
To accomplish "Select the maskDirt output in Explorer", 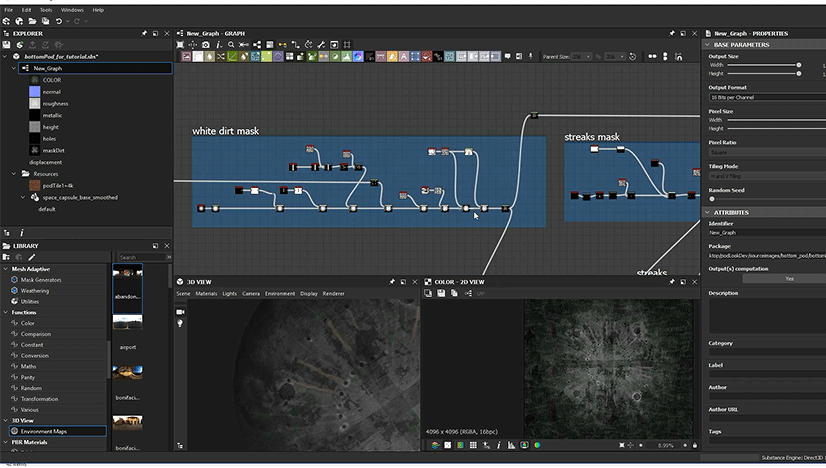I will tap(53, 150).
